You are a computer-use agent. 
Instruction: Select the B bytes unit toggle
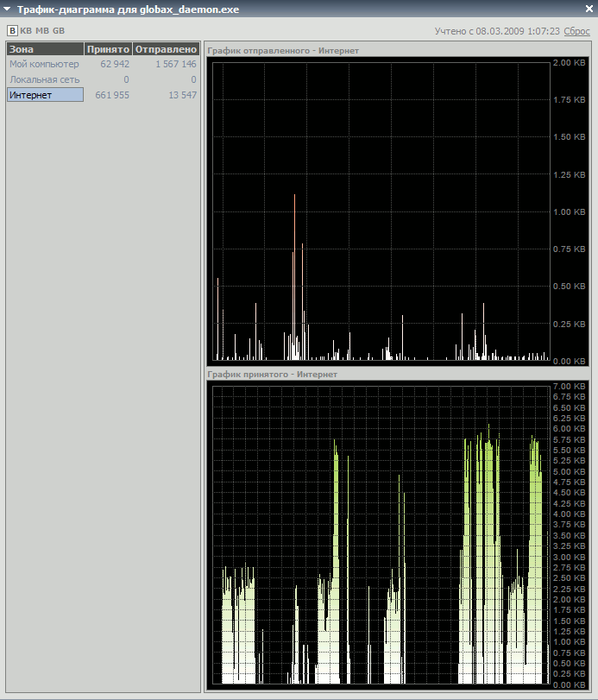click(x=12, y=31)
